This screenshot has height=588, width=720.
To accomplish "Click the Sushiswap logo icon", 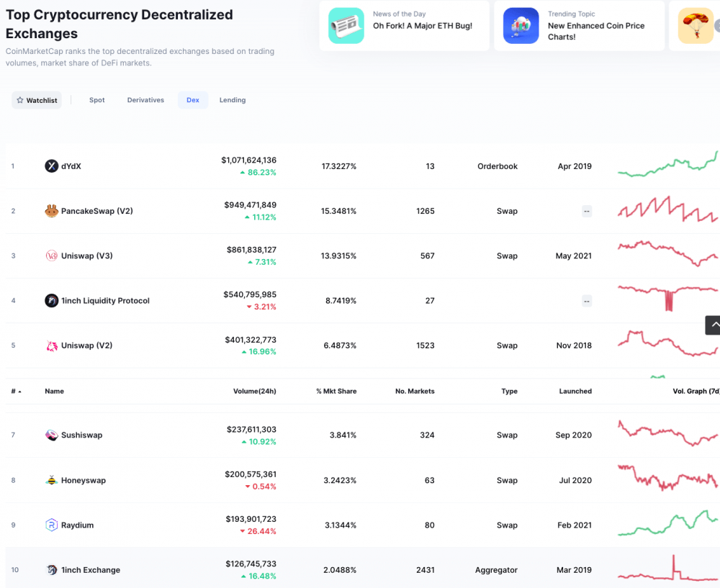I will click(51, 435).
